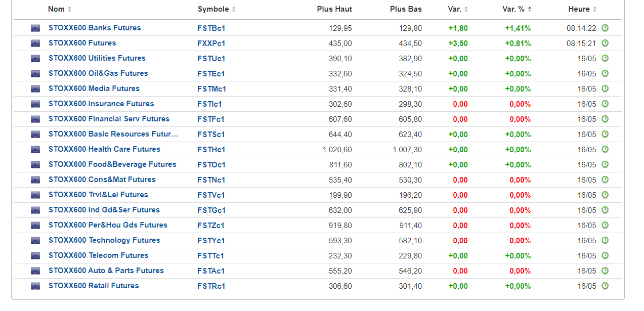The width and height of the screenshot is (644, 311).
Task: Click the clock icon in the STOXX600 Futures row
Action: 605,43
